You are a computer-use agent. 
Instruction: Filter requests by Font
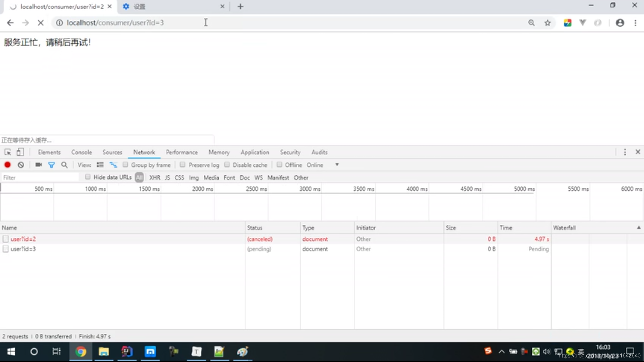tap(229, 178)
